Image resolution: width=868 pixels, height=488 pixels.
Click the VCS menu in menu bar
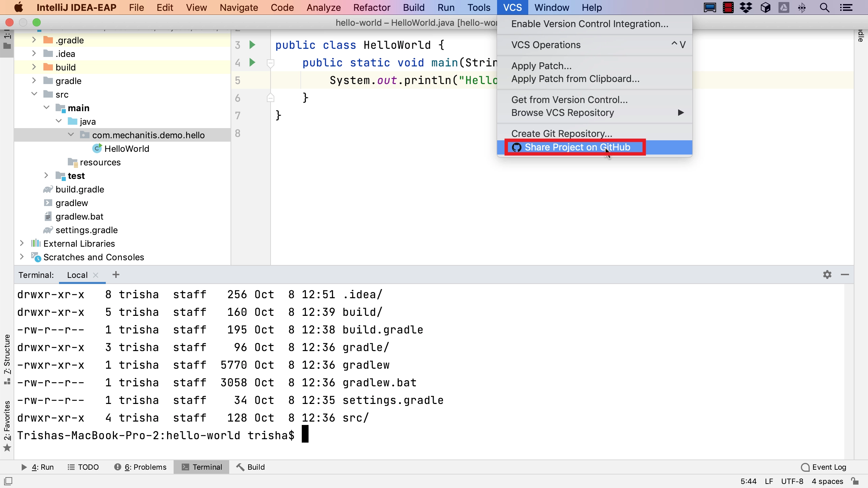[512, 7]
